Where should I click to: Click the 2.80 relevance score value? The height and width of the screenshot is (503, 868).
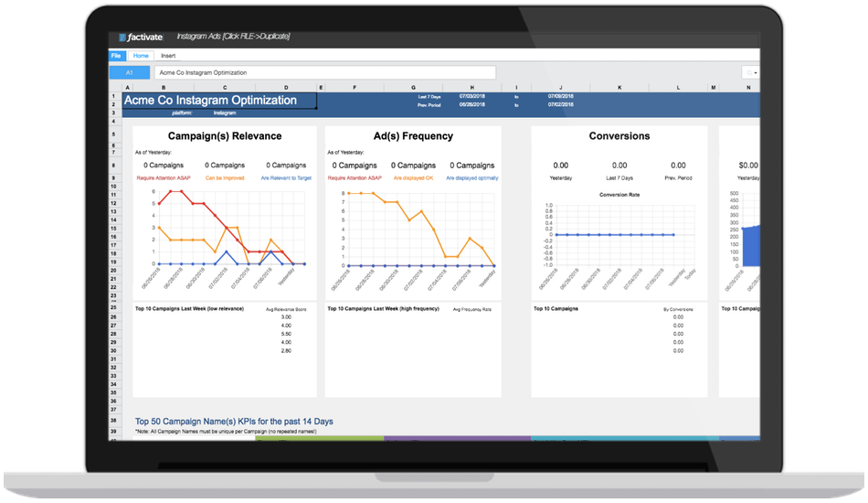coord(286,350)
